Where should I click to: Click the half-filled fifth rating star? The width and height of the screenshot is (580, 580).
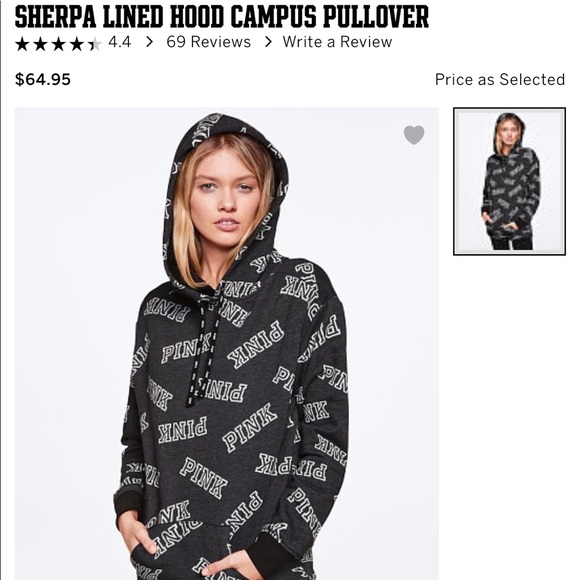95,44
